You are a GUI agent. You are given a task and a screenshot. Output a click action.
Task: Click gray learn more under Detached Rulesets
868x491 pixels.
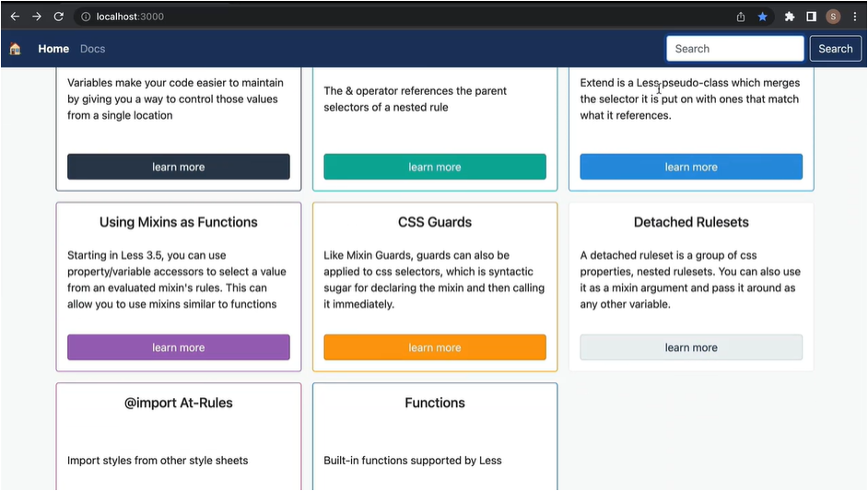pos(691,347)
